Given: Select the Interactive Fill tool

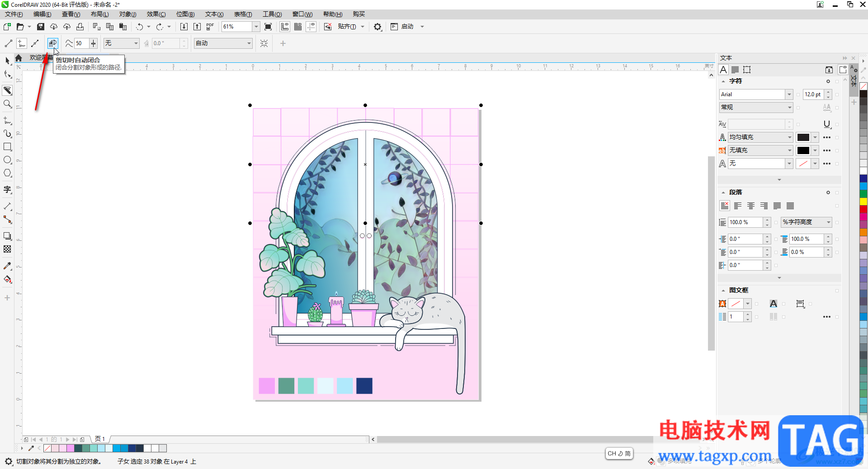Looking at the screenshot, I should (x=7, y=279).
